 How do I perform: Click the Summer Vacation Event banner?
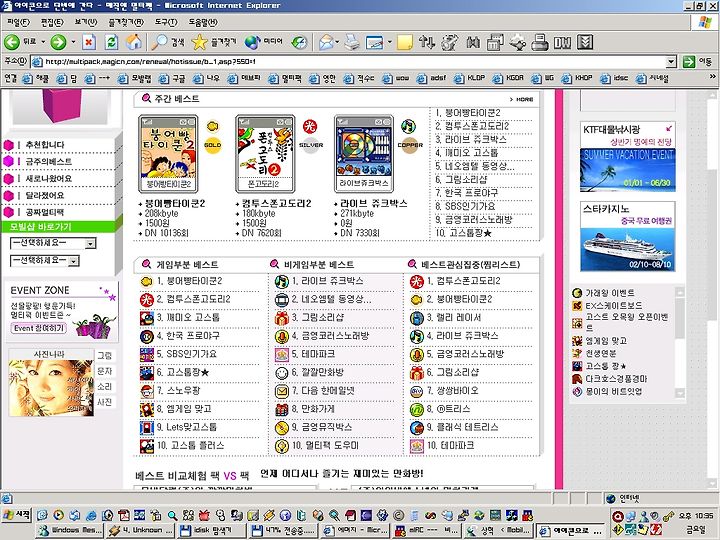click(x=628, y=170)
